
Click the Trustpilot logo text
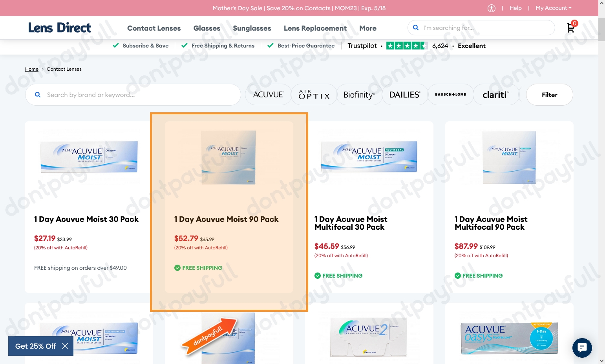[362, 46]
